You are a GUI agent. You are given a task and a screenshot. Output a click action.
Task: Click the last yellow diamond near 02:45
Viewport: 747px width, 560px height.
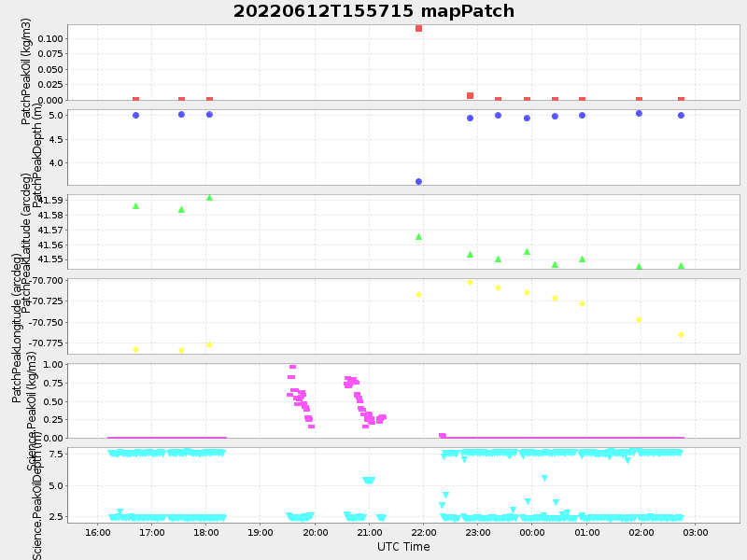click(682, 335)
